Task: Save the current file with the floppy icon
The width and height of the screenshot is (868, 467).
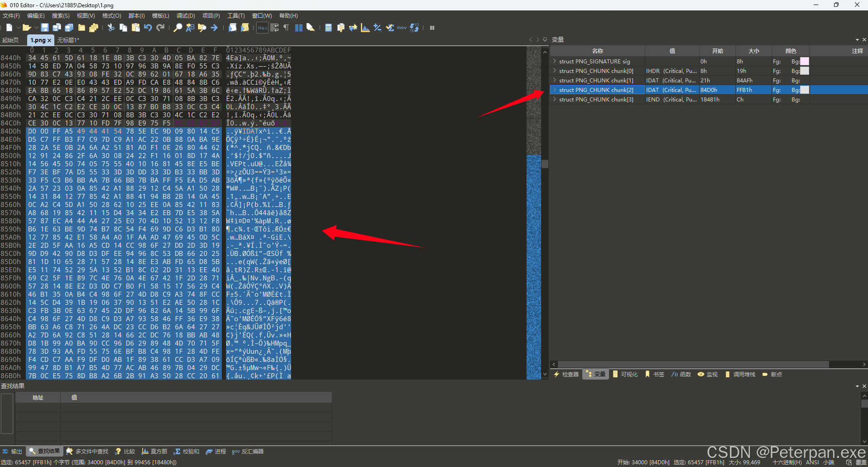Action: pos(44,28)
